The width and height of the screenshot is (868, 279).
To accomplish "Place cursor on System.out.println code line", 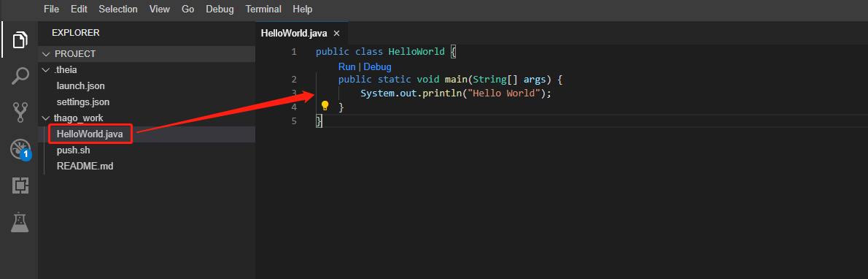I will (x=456, y=93).
